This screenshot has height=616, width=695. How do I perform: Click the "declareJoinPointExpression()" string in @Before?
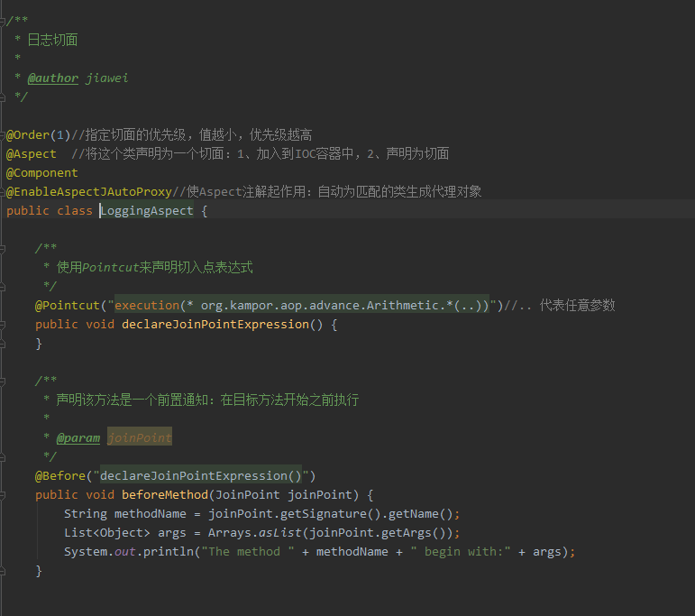[x=201, y=476]
